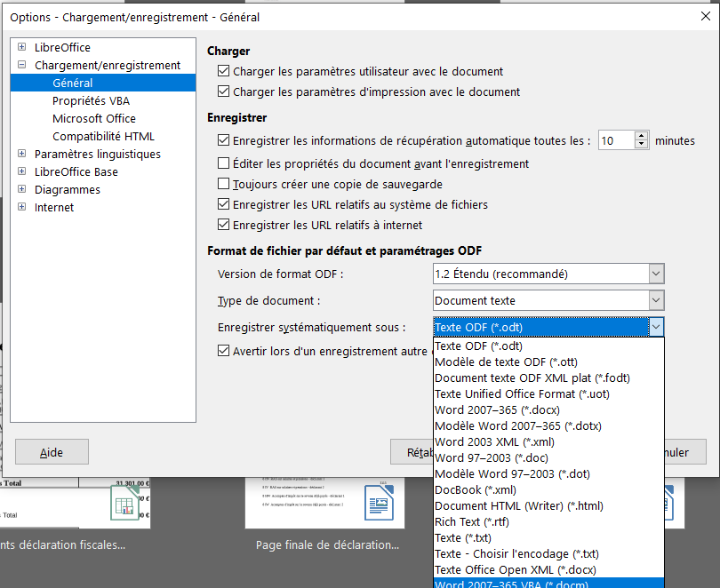
Task: Choose DocBook (*.xml) format
Action: 548,489
